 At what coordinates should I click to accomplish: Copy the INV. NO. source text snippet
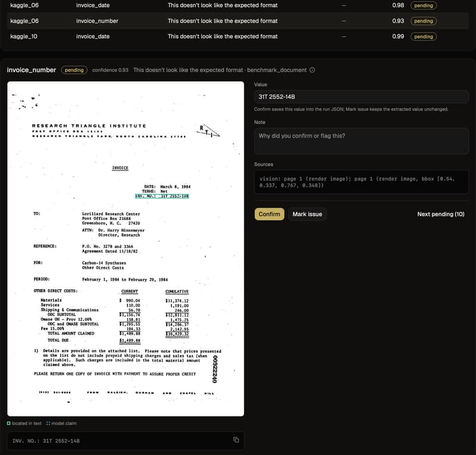coord(236,440)
